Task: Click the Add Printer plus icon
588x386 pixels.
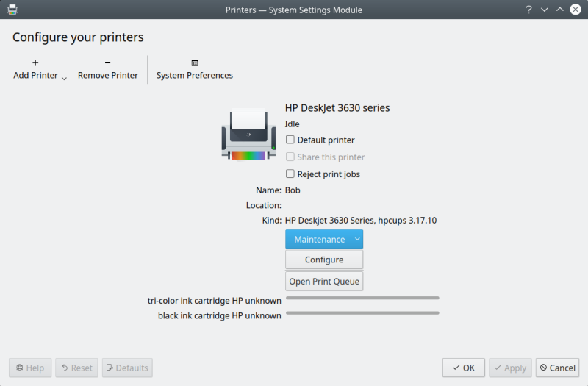Action: [35, 63]
